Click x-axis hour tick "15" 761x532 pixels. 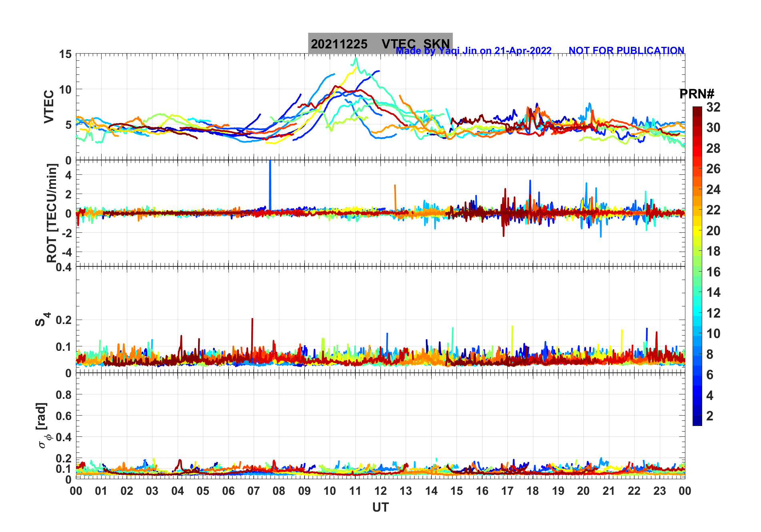[457, 491]
